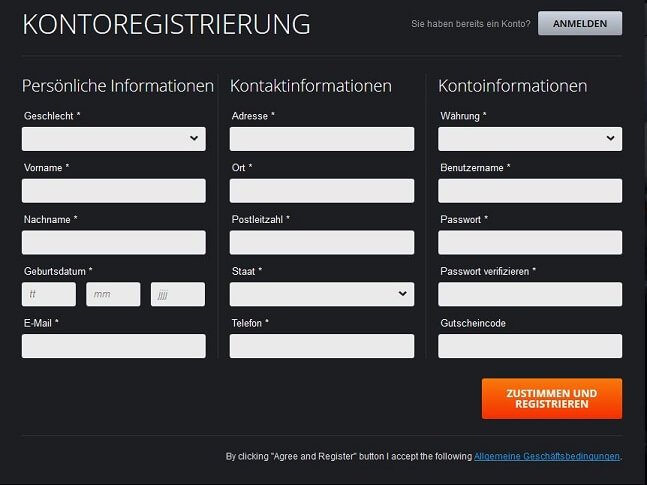Open the Geschlecht dropdown
Image resolution: width=647 pixels, height=485 pixels.
pyautogui.click(x=114, y=139)
